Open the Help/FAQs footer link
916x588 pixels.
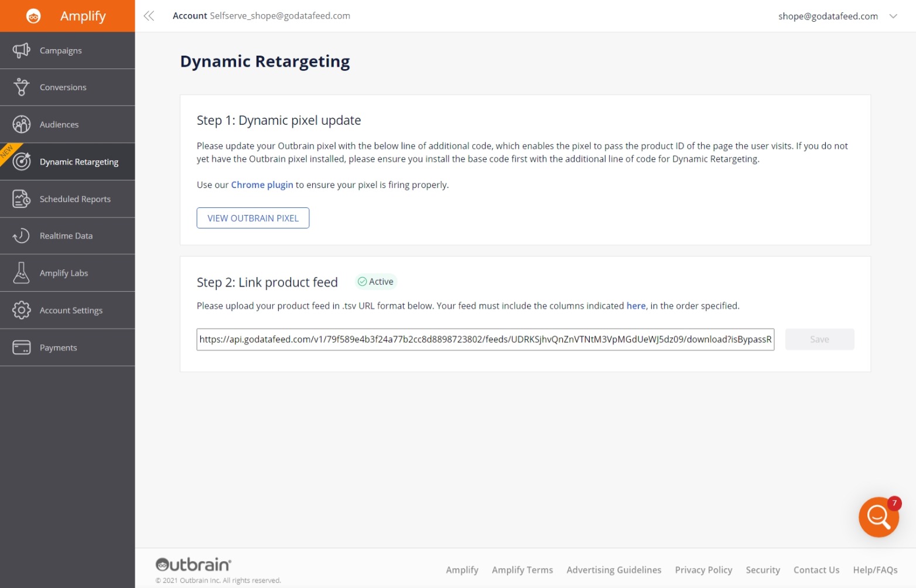click(875, 570)
